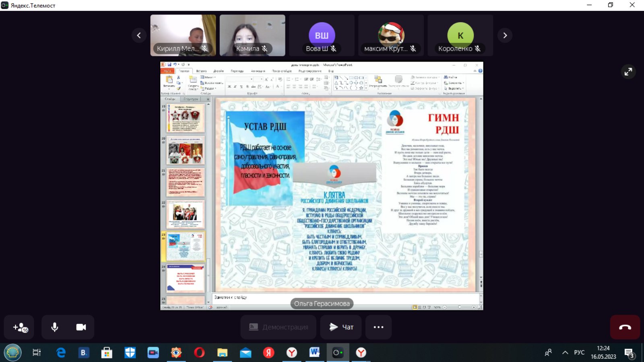Switch to Анимация ribbon tab
644x362 pixels.
pyautogui.click(x=258, y=71)
